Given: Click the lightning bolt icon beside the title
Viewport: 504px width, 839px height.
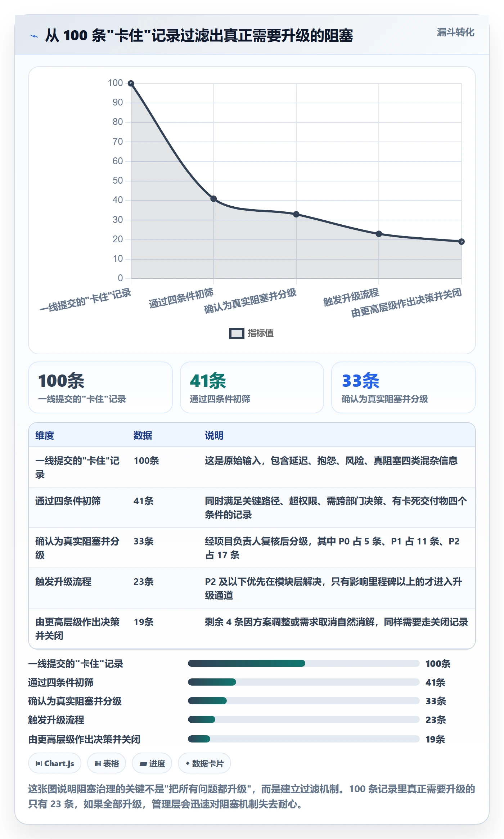Looking at the screenshot, I should 34,36.
